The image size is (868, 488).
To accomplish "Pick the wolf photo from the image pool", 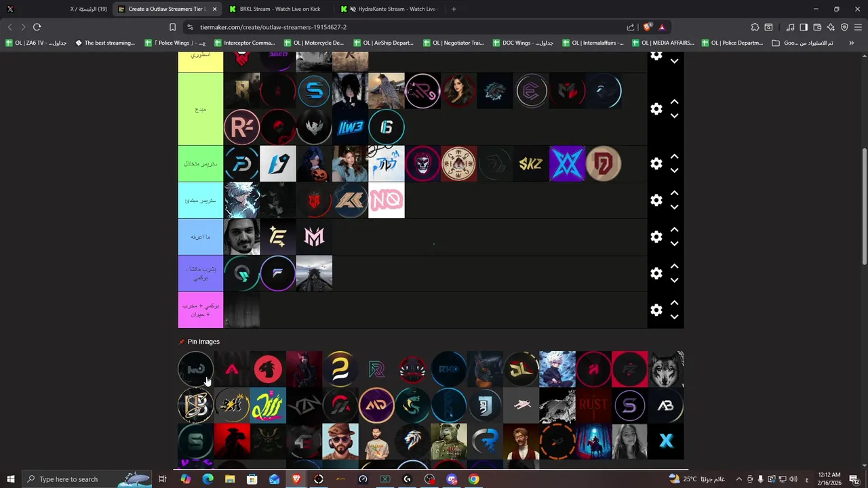I will (666, 369).
